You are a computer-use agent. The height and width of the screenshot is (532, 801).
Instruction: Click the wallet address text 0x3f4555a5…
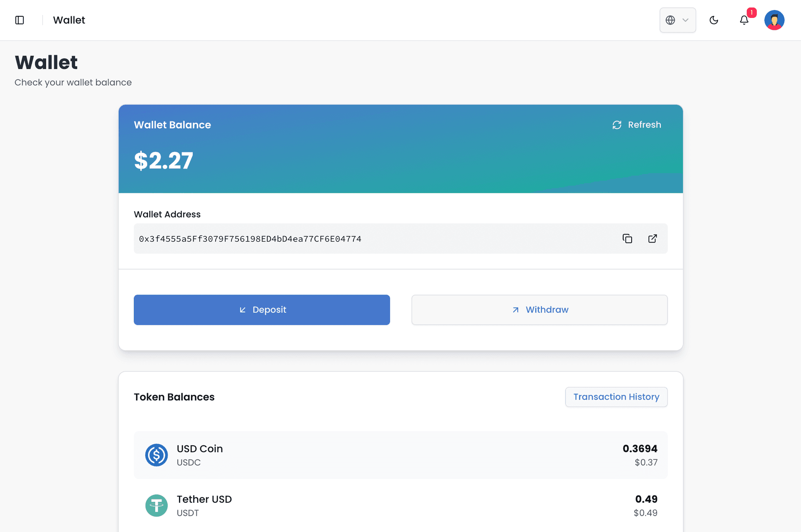tap(250, 239)
